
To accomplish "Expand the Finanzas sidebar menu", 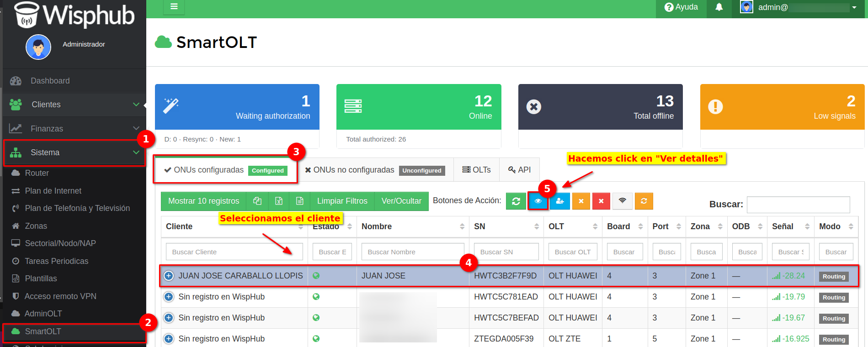I will click(74, 129).
